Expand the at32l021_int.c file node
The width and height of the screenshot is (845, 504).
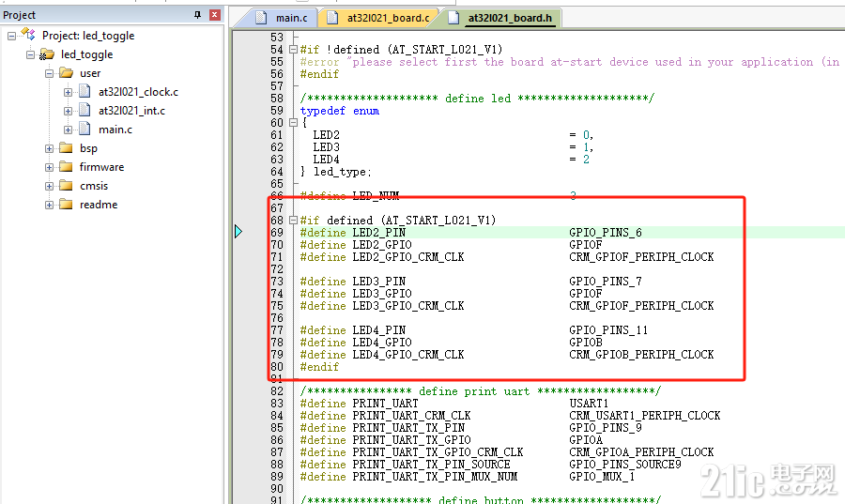(x=68, y=111)
